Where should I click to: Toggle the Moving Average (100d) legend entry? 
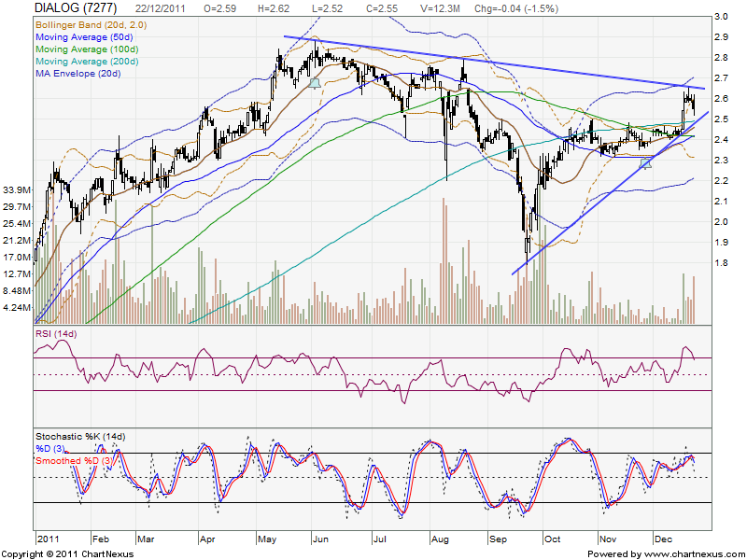pos(81,47)
